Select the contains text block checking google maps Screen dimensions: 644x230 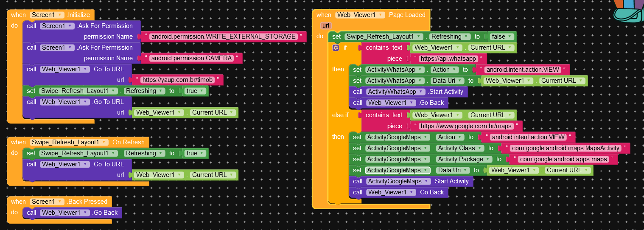pyautogui.click(x=384, y=121)
